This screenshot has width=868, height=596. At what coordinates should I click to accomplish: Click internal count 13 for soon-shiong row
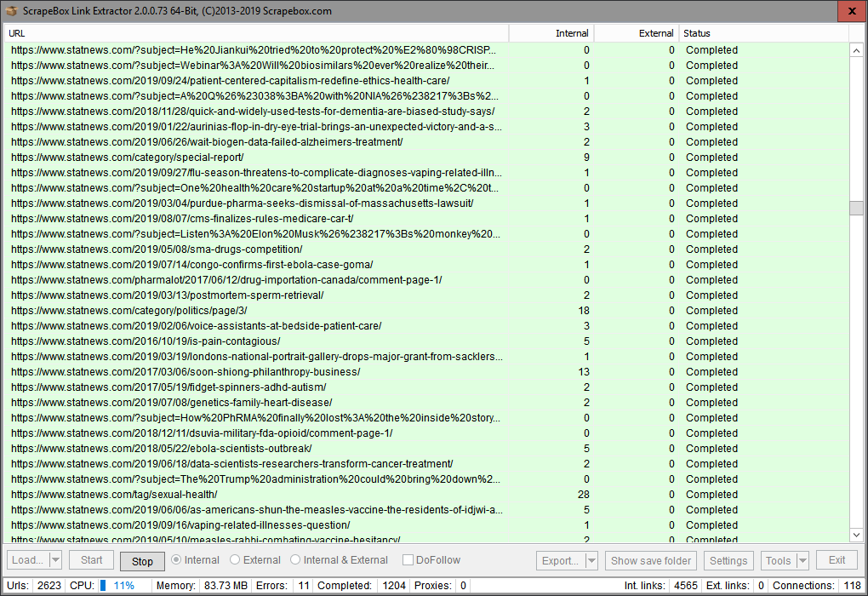[584, 372]
